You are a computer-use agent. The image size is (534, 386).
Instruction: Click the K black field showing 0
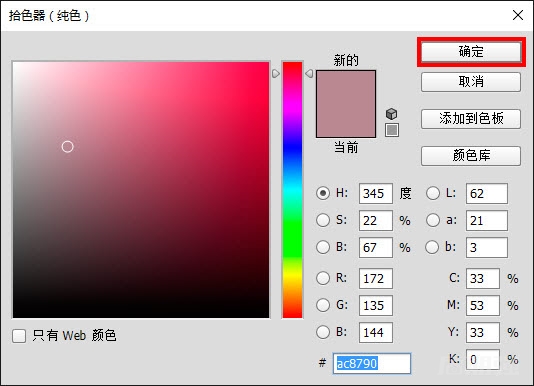(483, 359)
